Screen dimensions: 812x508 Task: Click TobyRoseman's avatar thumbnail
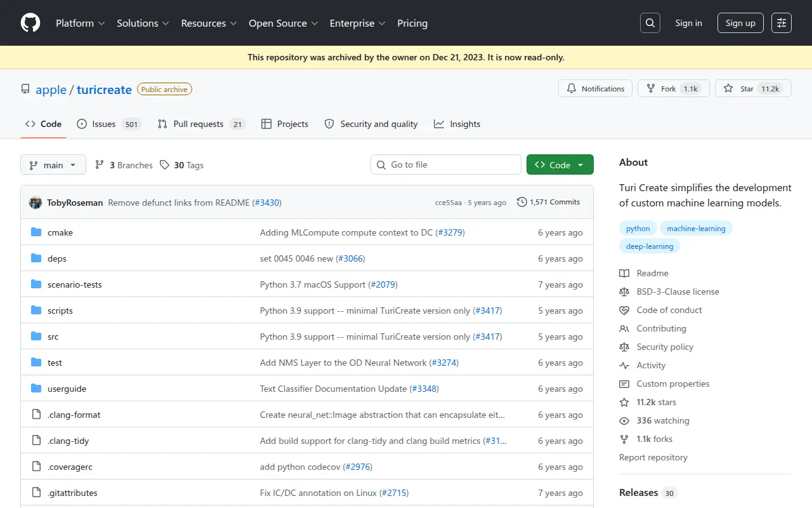(x=36, y=203)
